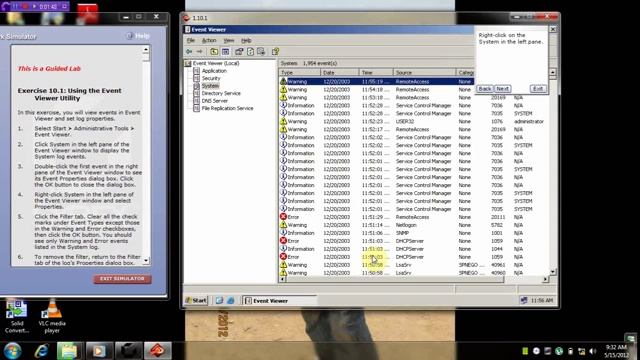Image resolution: width=640 pixels, height=360 pixels.
Task: Click Show Desktop icon beside simulated Start
Action: coord(219,300)
